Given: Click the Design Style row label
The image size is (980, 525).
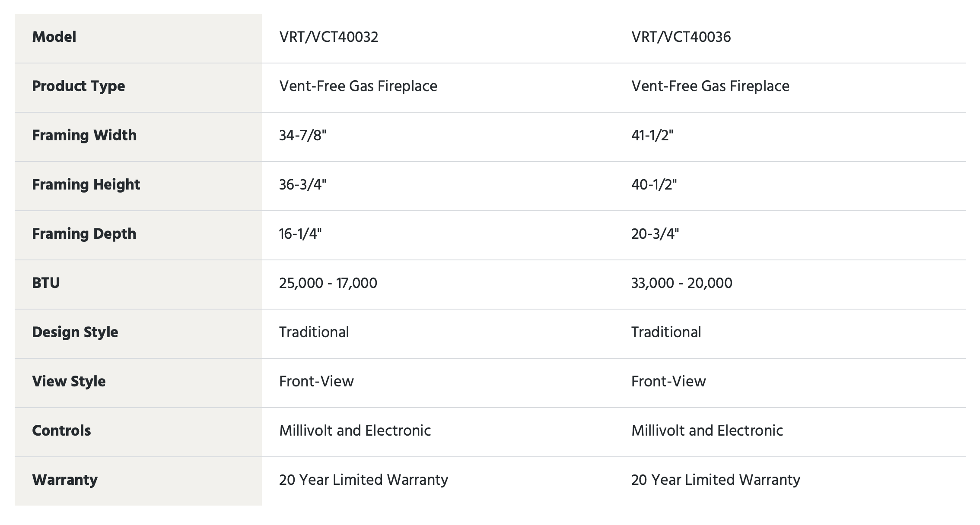Looking at the screenshot, I should point(75,332).
